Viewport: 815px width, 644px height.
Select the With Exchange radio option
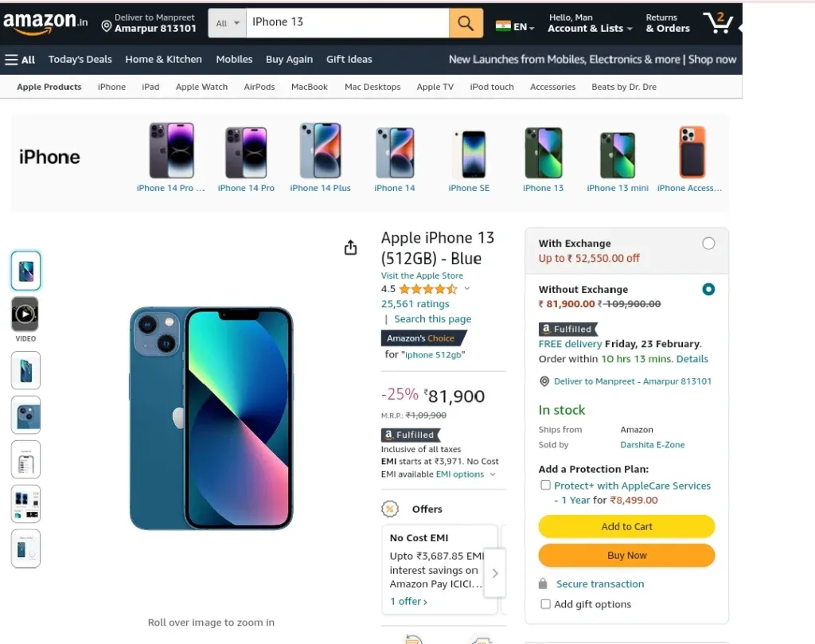(x=708, y=244)
